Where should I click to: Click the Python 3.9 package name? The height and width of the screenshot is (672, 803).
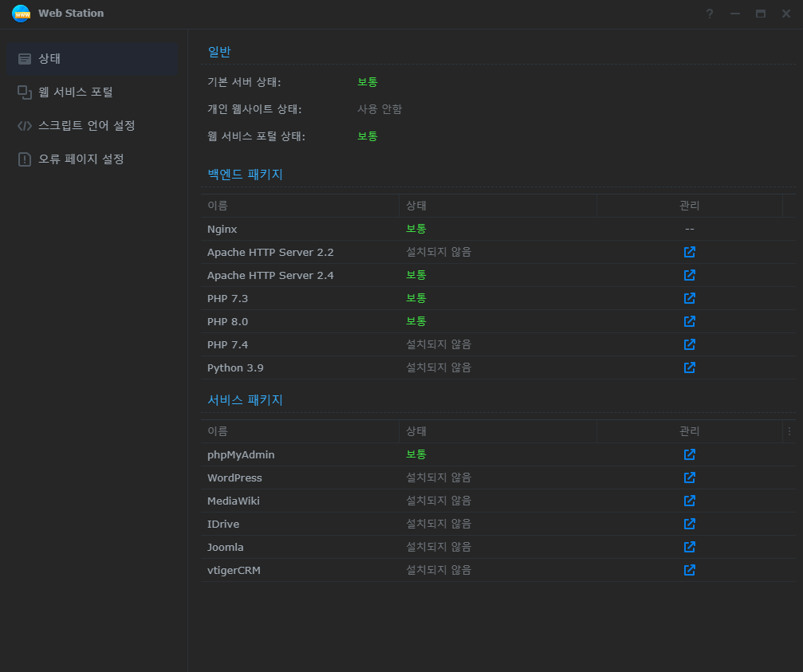coord(235,367)
